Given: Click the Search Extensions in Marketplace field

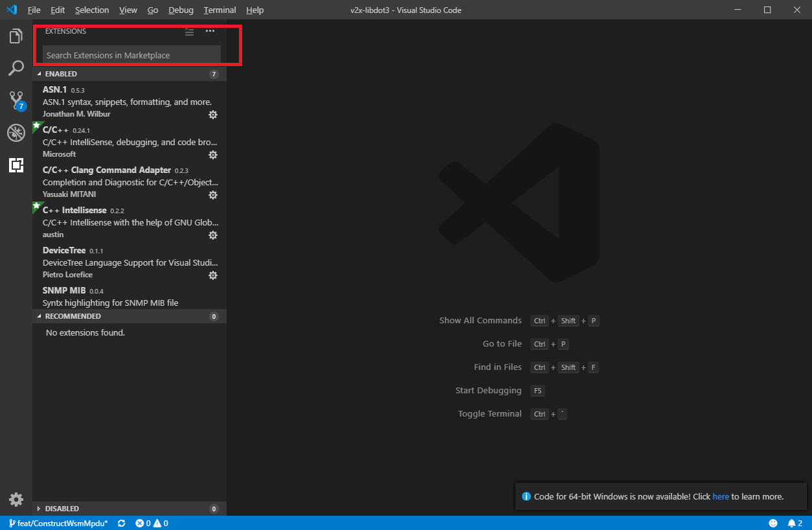Looking at the screenshot, I should pyautogui.click(x=132, y=55).
